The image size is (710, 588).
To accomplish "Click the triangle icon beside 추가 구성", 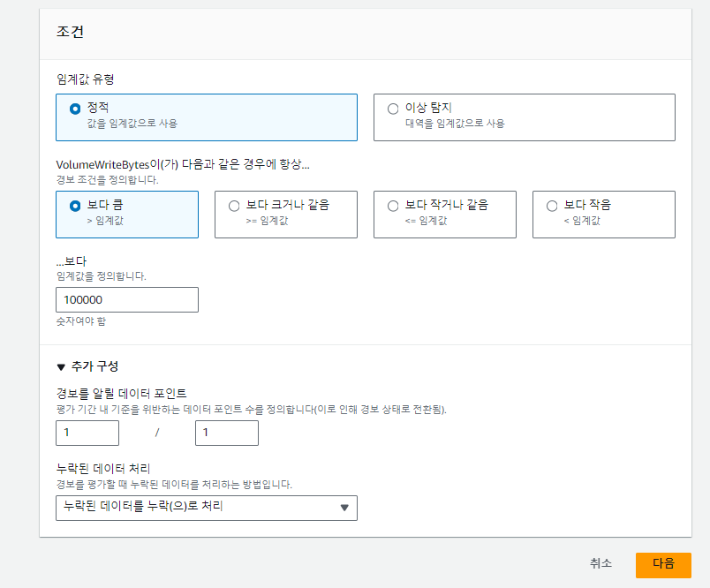I will [61, 366].
